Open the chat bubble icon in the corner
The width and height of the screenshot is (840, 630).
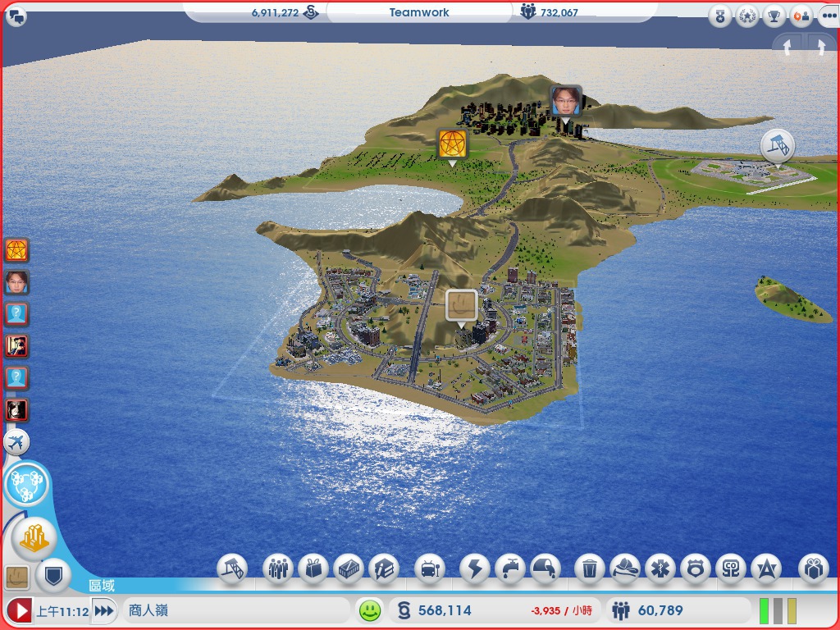16,16
